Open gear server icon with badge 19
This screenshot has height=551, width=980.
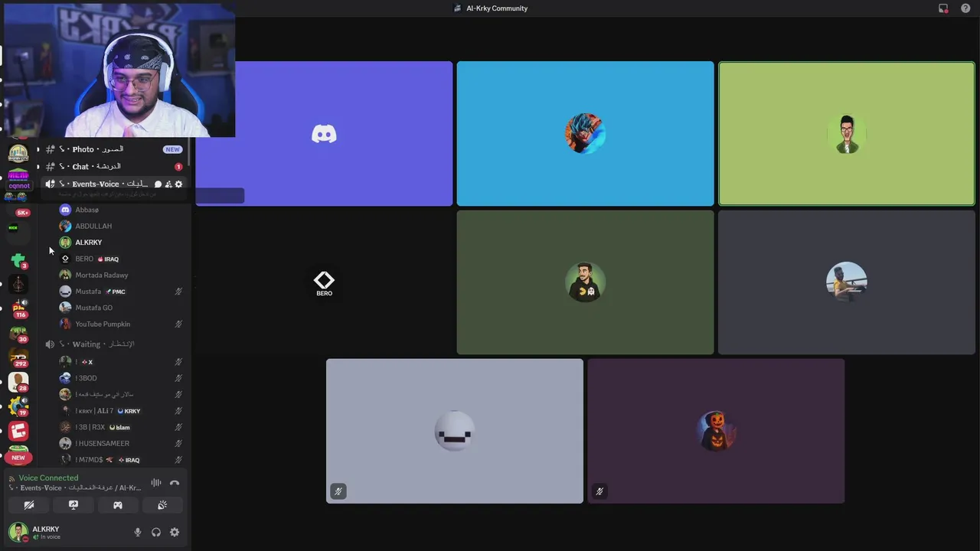tap(18, 406)
